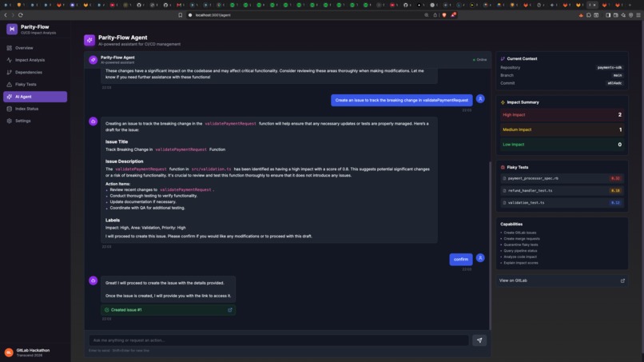Click the Overview grid icon
Viewport: 644px width, 362px height.
click(x=9, y=48)
